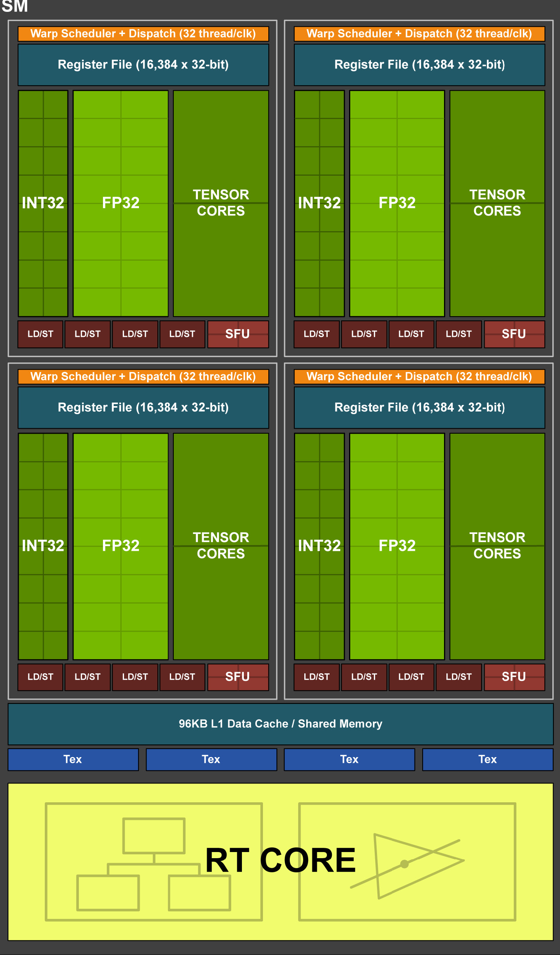This screenshot has width=560, height=955.
Task: Select the leftmost Tex unit block
Action: click(x=73, y=759)
